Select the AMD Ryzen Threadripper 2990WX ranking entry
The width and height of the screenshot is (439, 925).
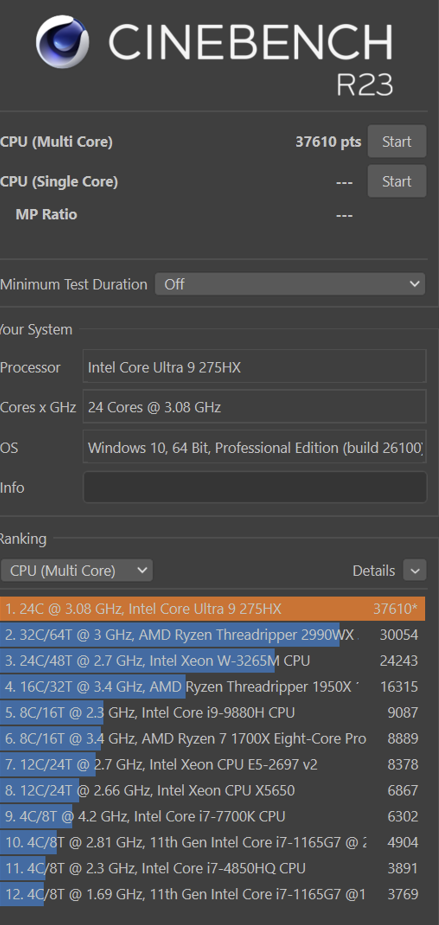click(212, 635)
